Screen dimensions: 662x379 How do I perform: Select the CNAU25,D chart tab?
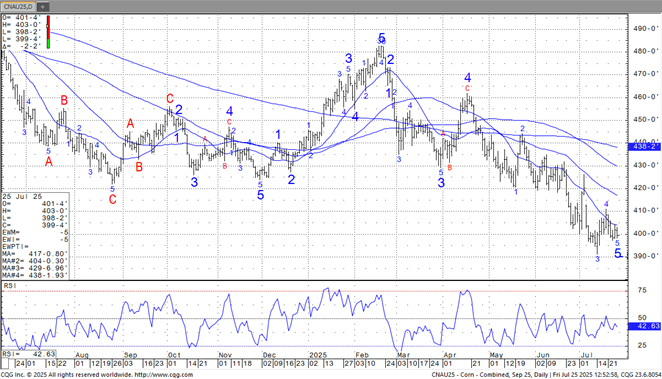[19, 6]
